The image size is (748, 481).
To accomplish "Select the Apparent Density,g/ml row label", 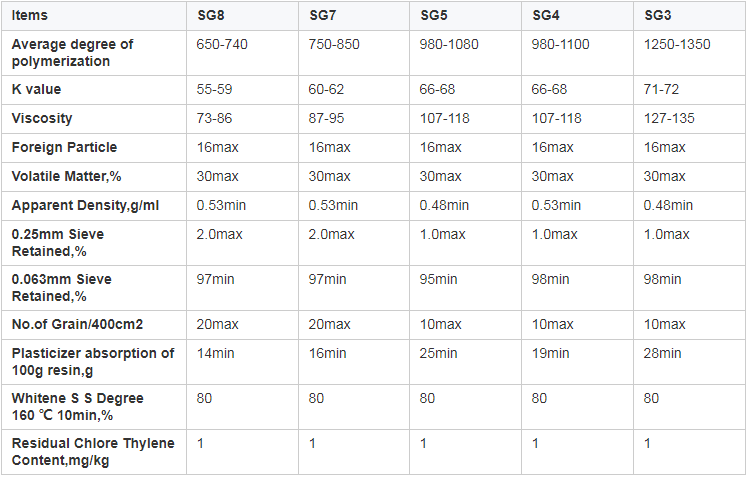I will (86, 206).
